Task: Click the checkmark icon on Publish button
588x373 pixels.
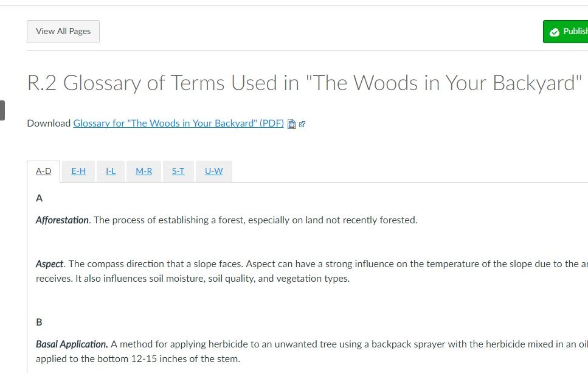Action: 554,32
